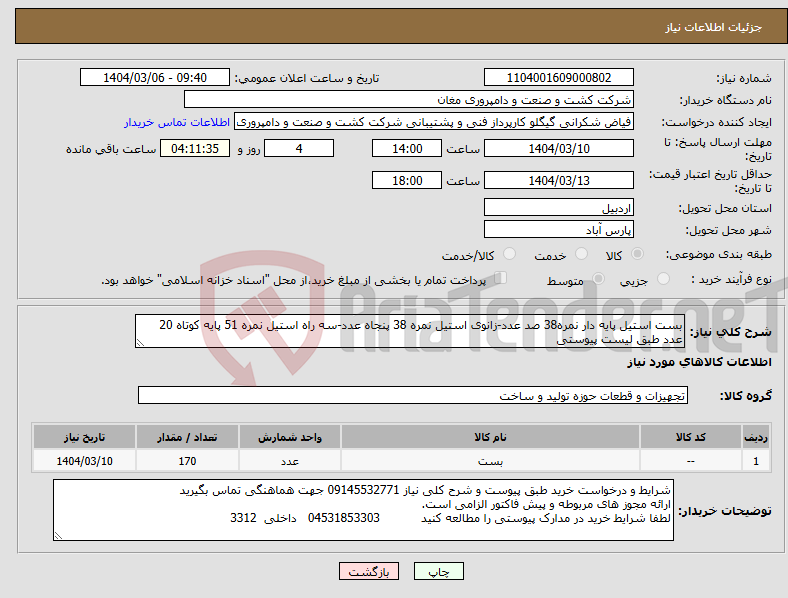788x598 pixels.
Task: Click the گروه کالا label
Action: (746, 396)
